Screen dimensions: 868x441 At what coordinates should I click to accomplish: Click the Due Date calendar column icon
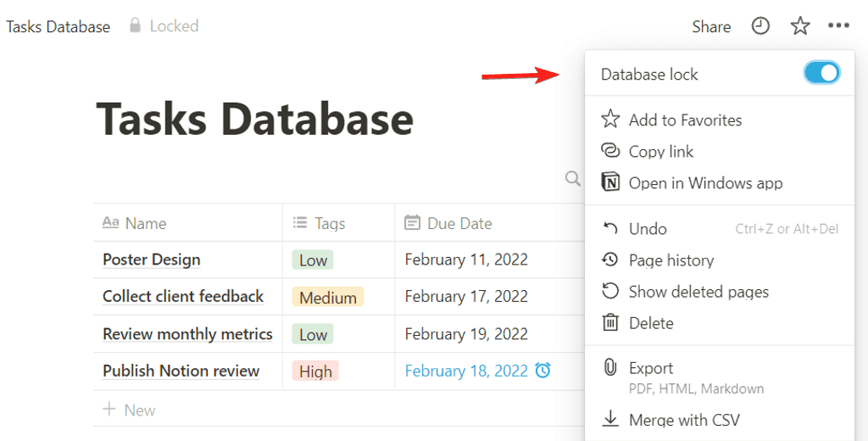[x=413, y=223]
